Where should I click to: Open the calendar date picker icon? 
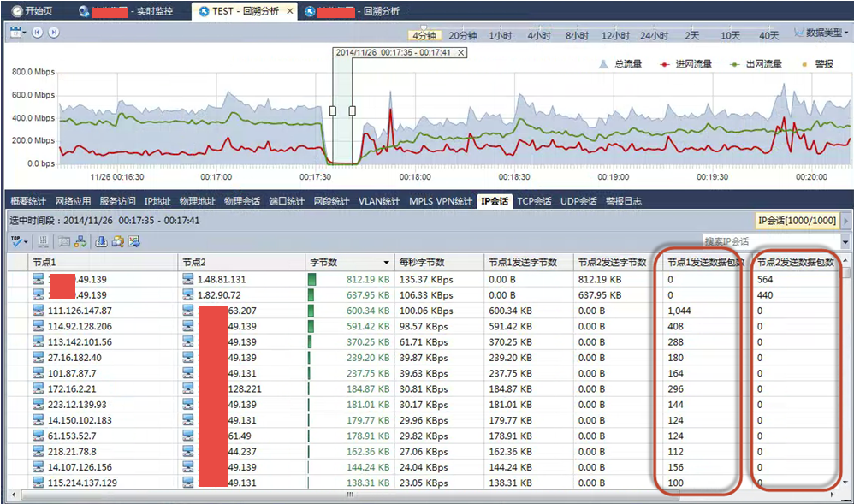pyautogui.click(x=16, y=33)
